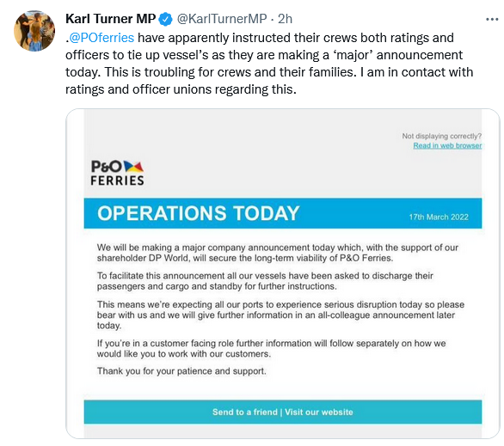
Task: Click the teal footer bar of the email
Action: (283, 412)
